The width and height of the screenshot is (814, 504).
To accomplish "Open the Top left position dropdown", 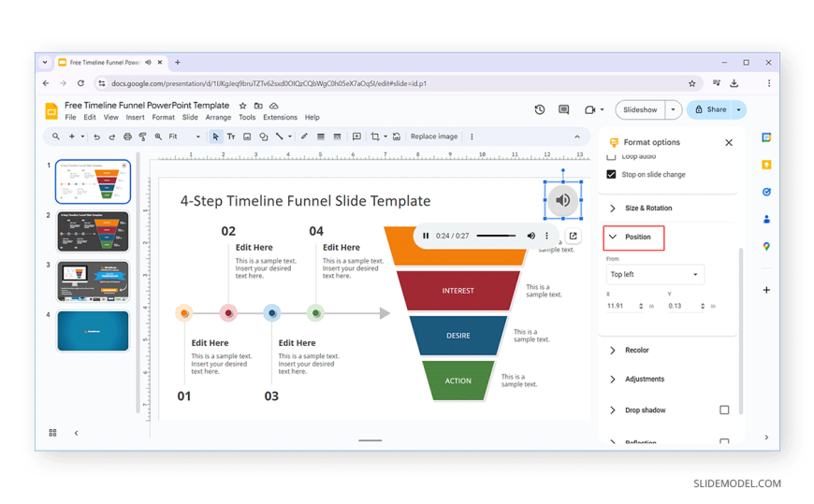I will point(655,275).
